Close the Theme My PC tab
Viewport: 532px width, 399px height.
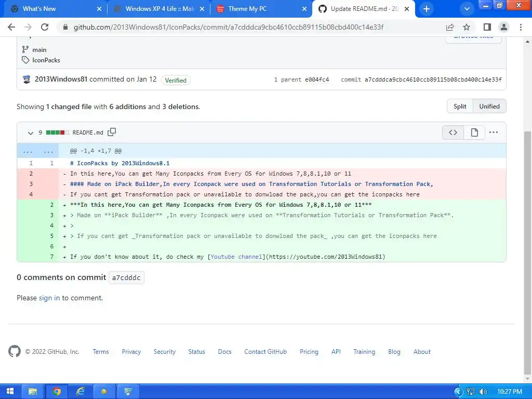304,9
